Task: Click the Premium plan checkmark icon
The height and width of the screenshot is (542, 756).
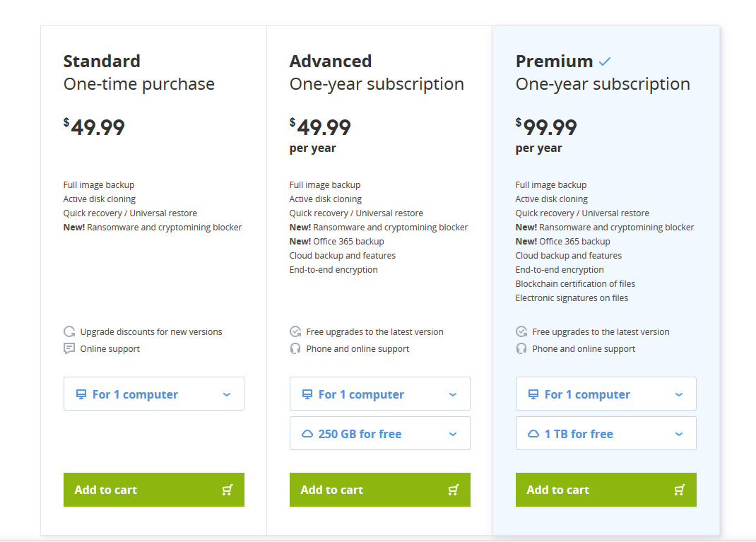Action: coord(605,61)
